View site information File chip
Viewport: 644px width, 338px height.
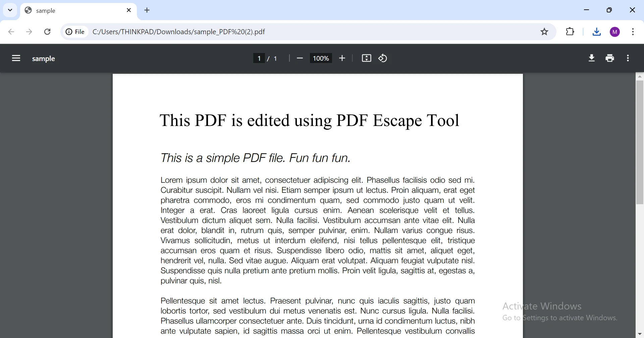coord(75,32)
